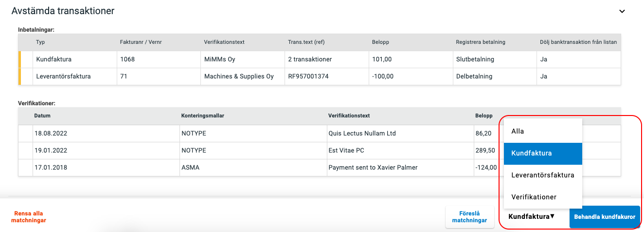Click the yellow marker on Leverantörsfaktura row
This screenshot has height=232, width=644.
[x=20, y=77]
